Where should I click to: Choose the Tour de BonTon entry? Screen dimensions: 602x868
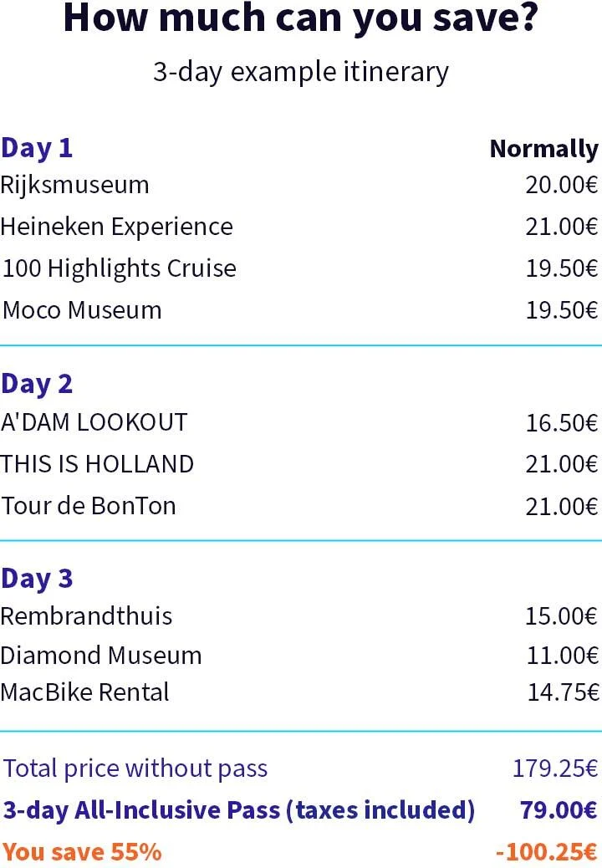click(89, 506)
